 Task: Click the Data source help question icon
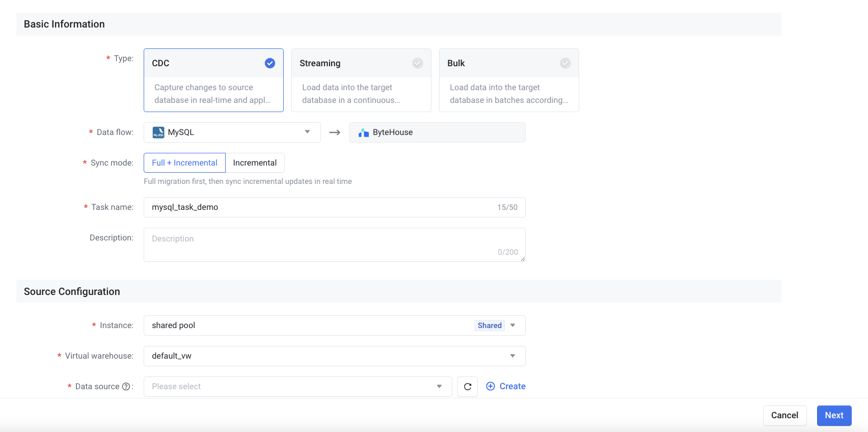pyautogui.click(x=126, y=387)
